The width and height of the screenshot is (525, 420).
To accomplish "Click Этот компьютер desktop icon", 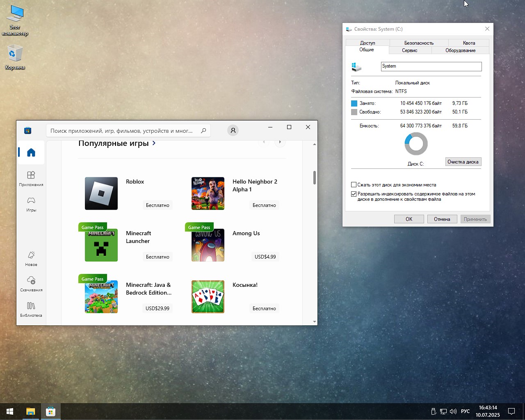I will tap(15, 20).
